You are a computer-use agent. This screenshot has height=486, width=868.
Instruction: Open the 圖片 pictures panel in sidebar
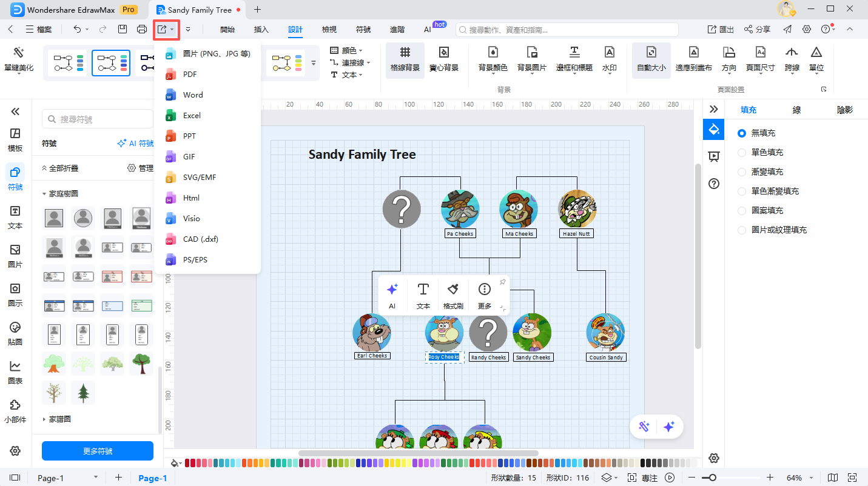coord(15,255)
